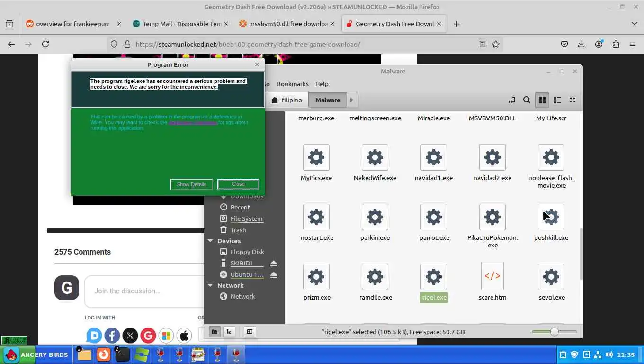Adjust the file manager zoom slider
Image resolution: width=644 pixels, height=364 pixels.
click(x=554, y=332)
